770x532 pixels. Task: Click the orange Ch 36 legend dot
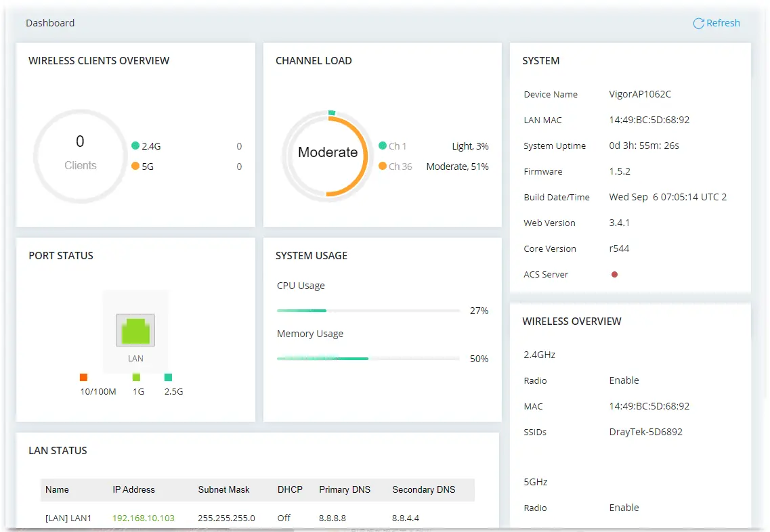[x=383, y=166]
